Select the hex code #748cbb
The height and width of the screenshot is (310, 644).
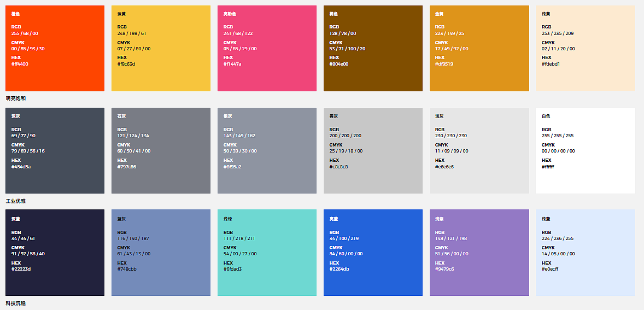pos(127,269)
